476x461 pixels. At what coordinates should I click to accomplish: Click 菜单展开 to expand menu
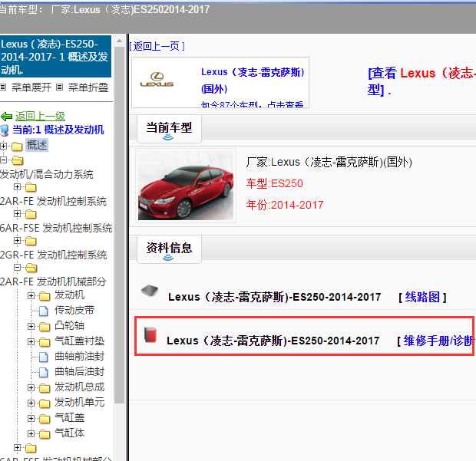click(x=31, y=87)
